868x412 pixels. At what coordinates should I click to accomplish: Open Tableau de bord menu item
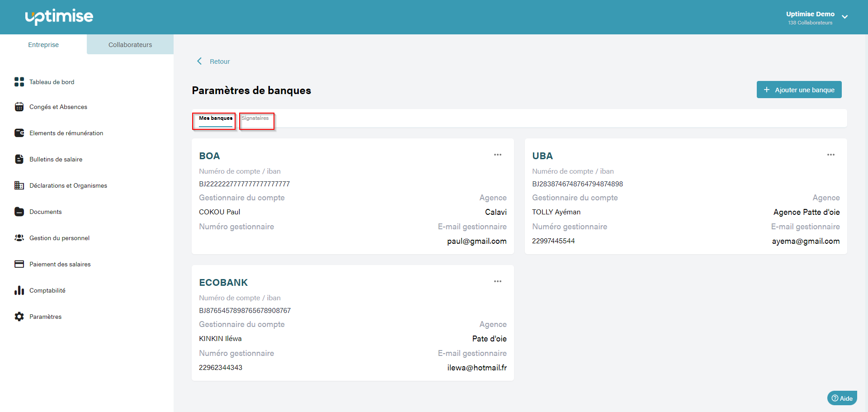pos(52,82)
